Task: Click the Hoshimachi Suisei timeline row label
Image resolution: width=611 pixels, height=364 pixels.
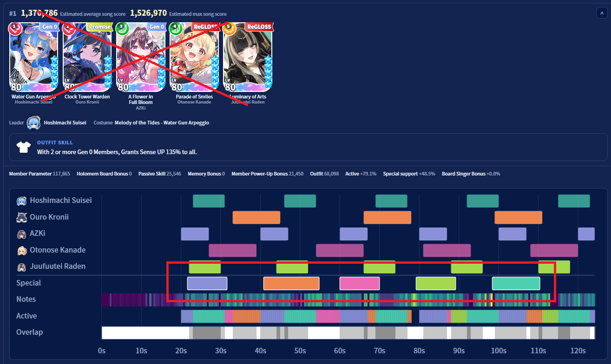Action: click(61, 201)
